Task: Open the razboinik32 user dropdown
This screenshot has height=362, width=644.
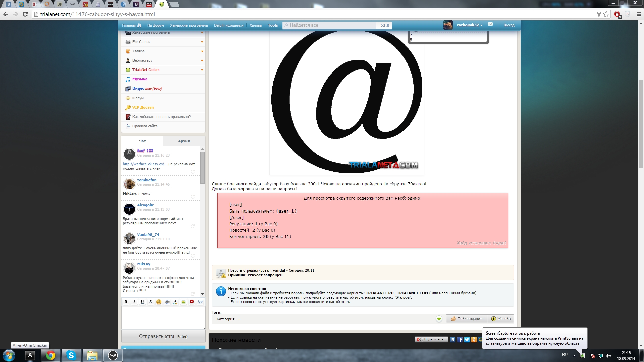Action: tap(469, 25)
